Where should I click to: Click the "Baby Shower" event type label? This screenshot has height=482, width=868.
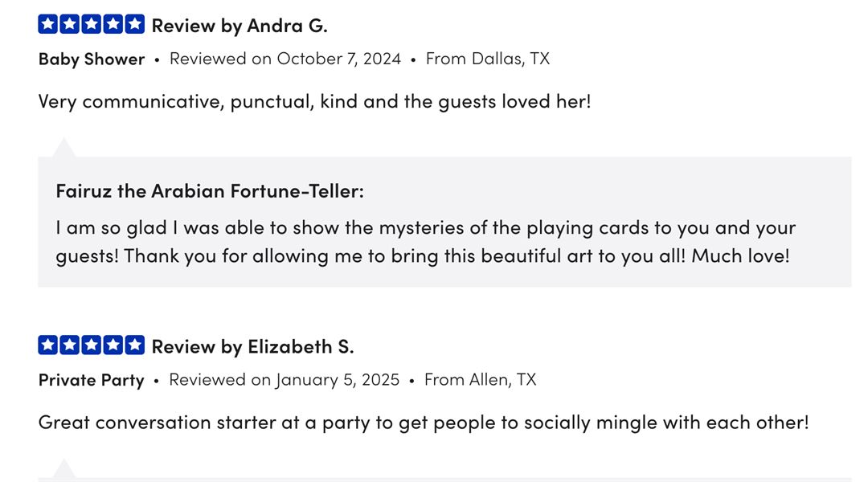[x=92, y=59]
